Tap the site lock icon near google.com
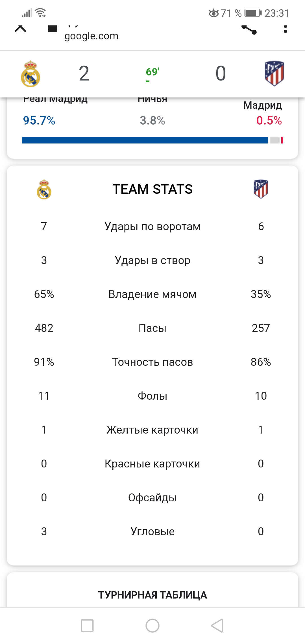Screen dimensions: 305x644 pos(53,29)
